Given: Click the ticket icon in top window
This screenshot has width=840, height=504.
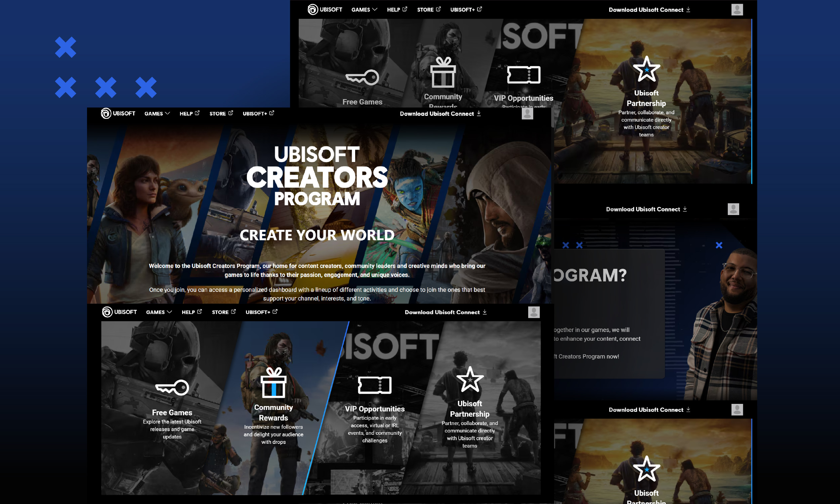Looking at the screenshot, I should point(523,75).
